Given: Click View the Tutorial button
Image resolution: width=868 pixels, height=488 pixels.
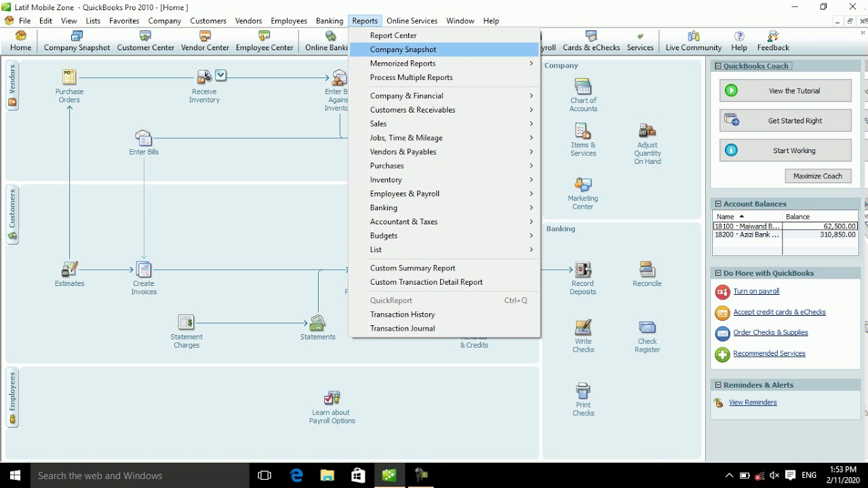Looking at the screenshot, I should click(785, 91).
